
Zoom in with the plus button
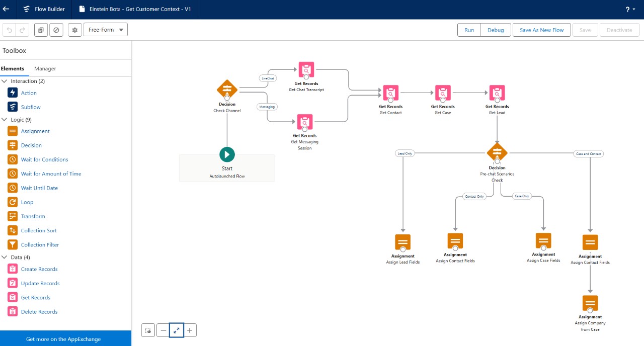[x=190, y=330]
